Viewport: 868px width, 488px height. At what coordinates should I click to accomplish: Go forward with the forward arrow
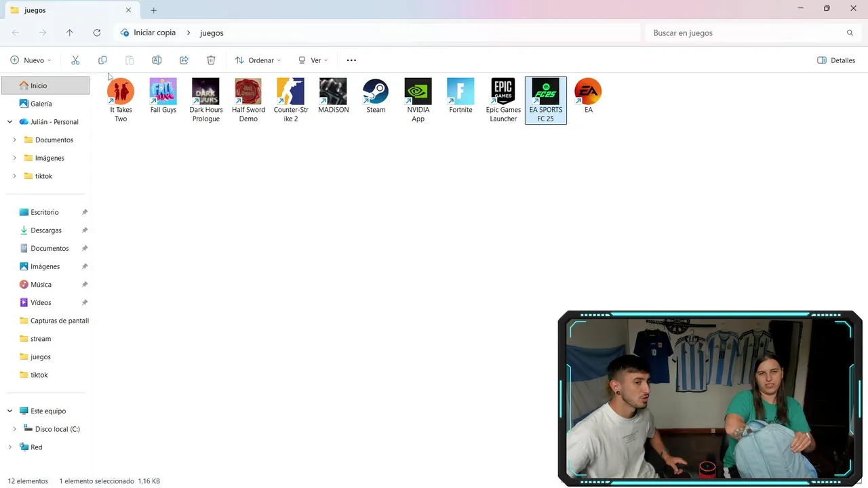click(43, 33)
